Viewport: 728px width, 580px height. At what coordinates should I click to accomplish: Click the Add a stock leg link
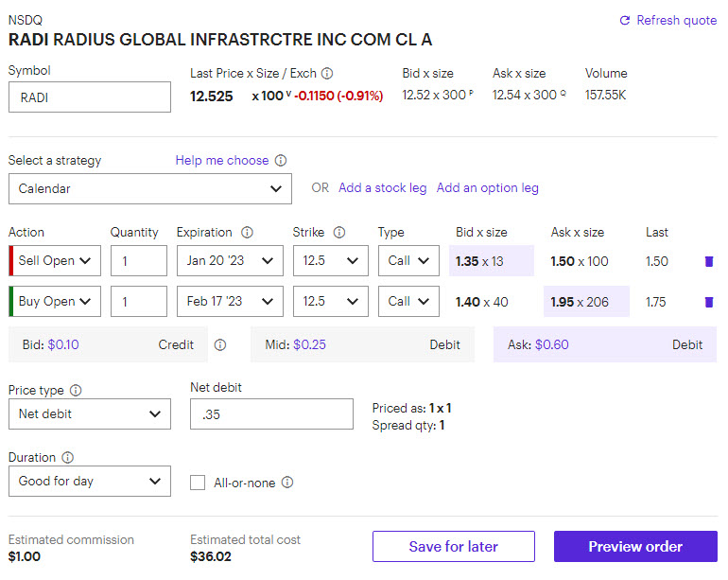pyautogui.click(x=383, y=187)
